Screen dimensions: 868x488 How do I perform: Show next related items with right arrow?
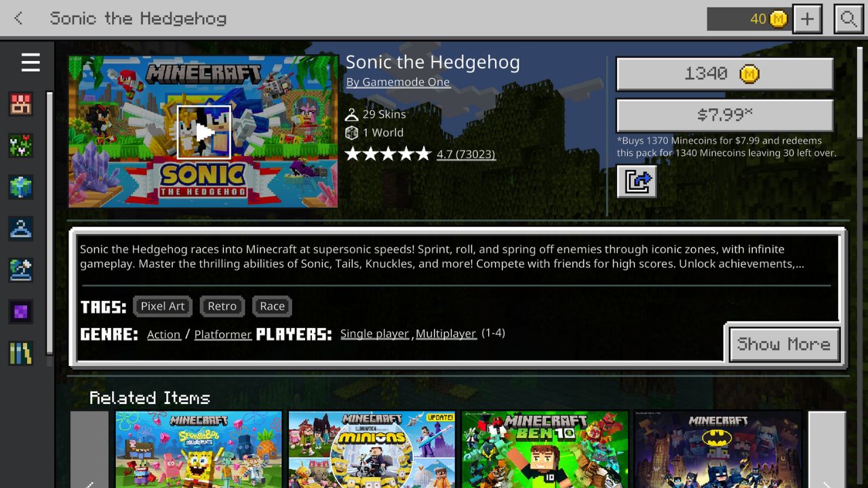(x=827, y=449)
